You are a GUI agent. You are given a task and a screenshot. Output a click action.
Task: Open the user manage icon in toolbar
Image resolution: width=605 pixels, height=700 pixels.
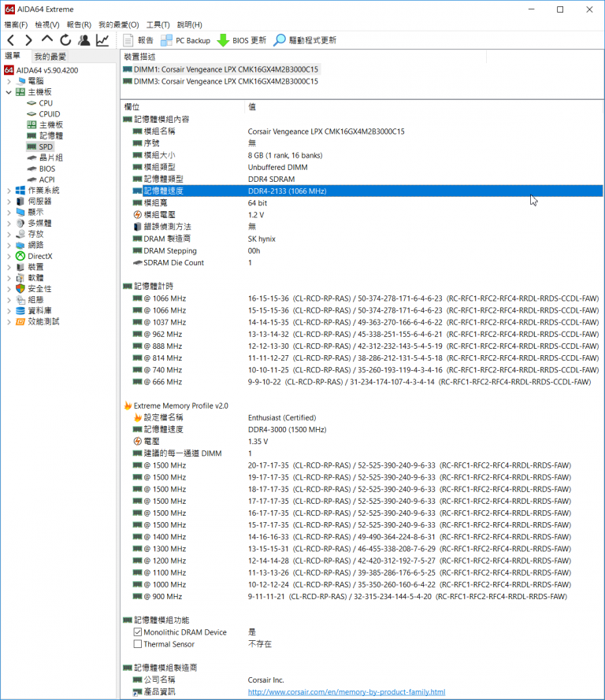(84, 40)
